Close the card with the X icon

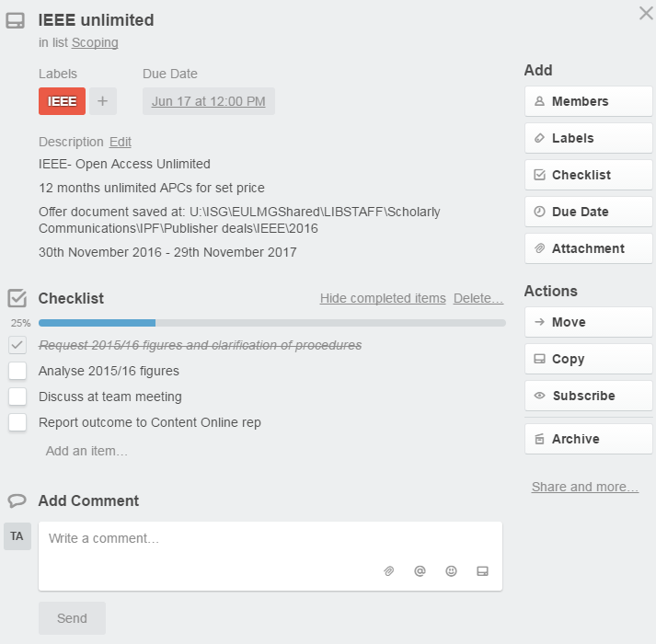pyautogui.click(x=646, y=14)
